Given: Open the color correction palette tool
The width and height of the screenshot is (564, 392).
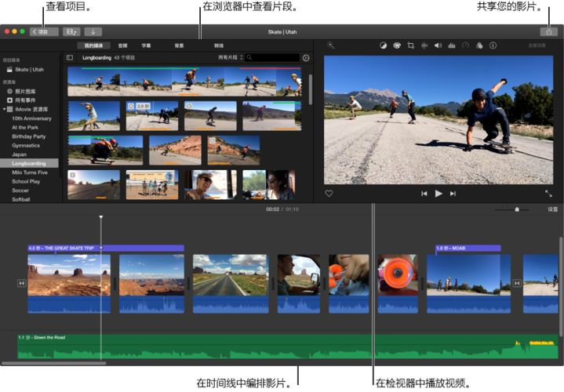Looking at the screenshot, I should [x=396, y=46].
